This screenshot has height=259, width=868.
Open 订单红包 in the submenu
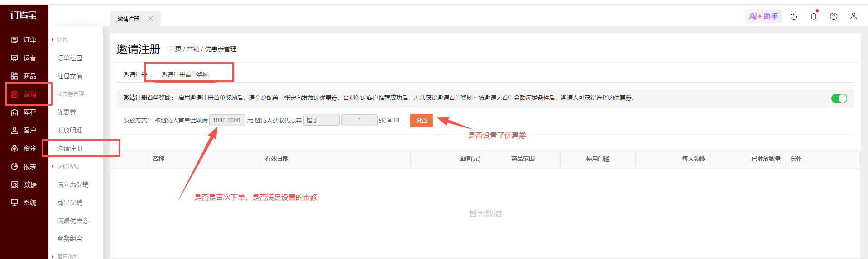70,58
